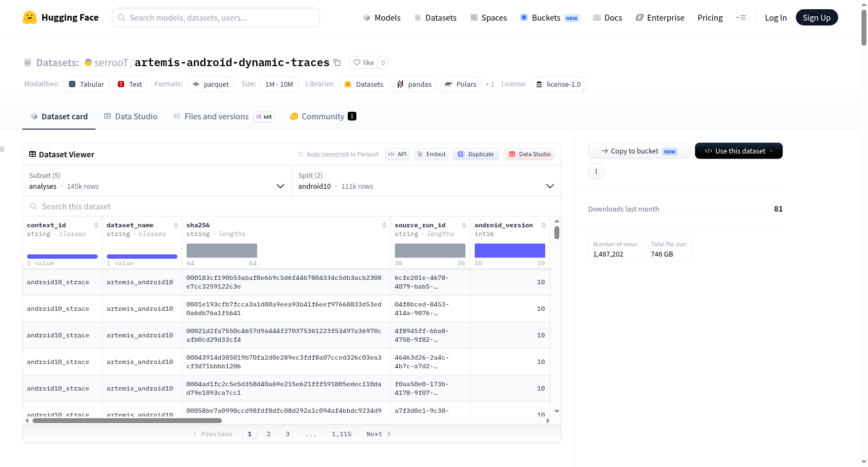The width and height of the screenshot is (868, 467).
Task: Switch to the Dataset card tab
Action: pos(59,117)
